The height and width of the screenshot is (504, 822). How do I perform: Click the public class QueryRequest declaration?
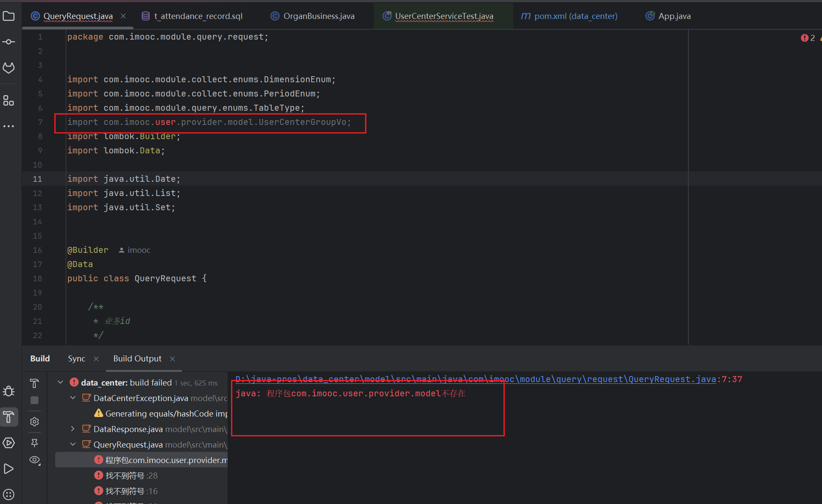[x=137, y=278]
